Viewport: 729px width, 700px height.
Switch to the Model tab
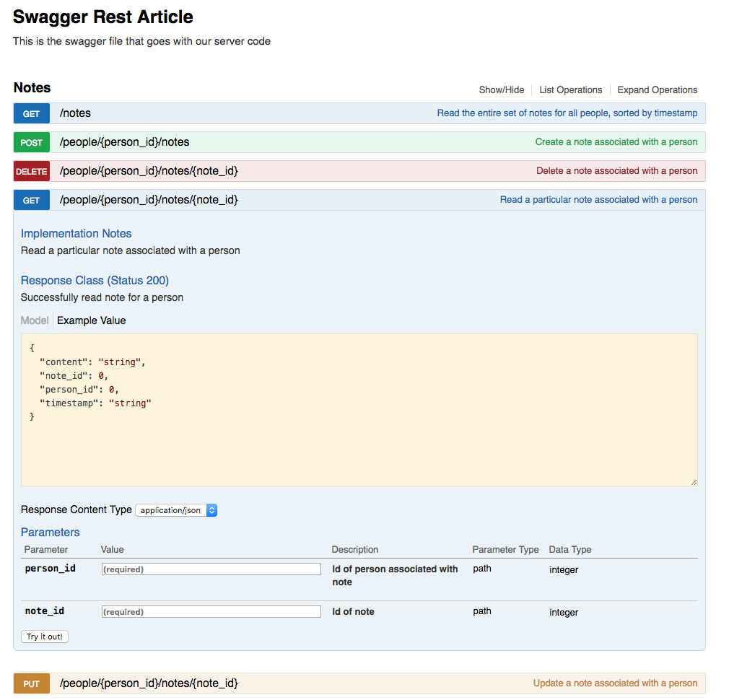pos(35,320)
